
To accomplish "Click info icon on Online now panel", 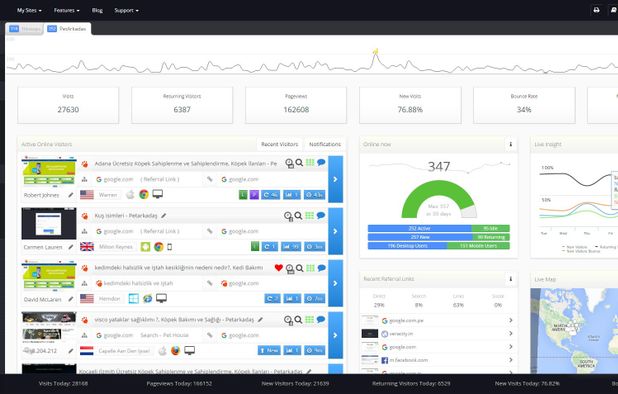I will [510, 144].
